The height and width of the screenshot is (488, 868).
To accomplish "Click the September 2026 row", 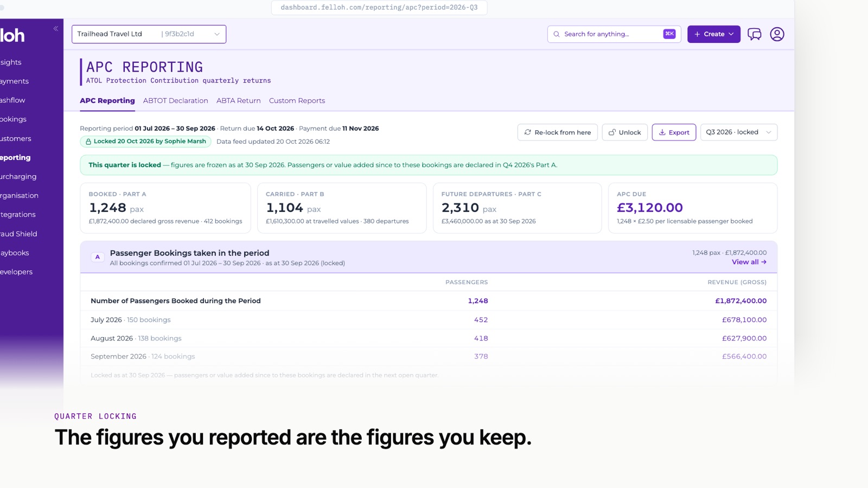I will [x=429, y=357].
